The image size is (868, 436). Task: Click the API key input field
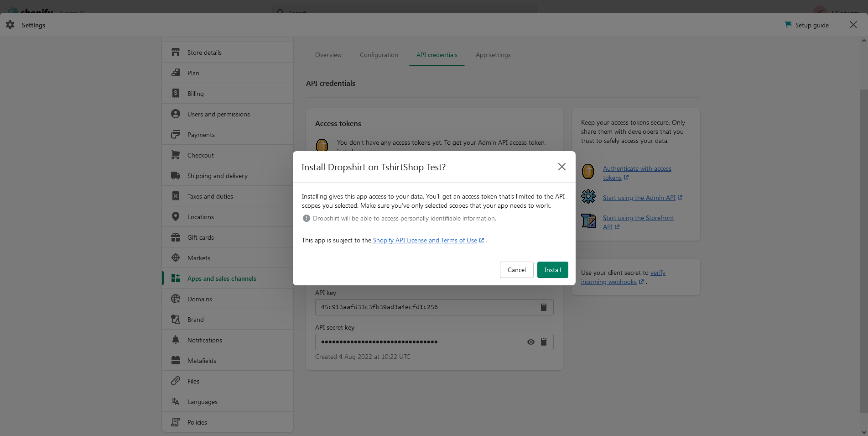[x=434, y=307]
